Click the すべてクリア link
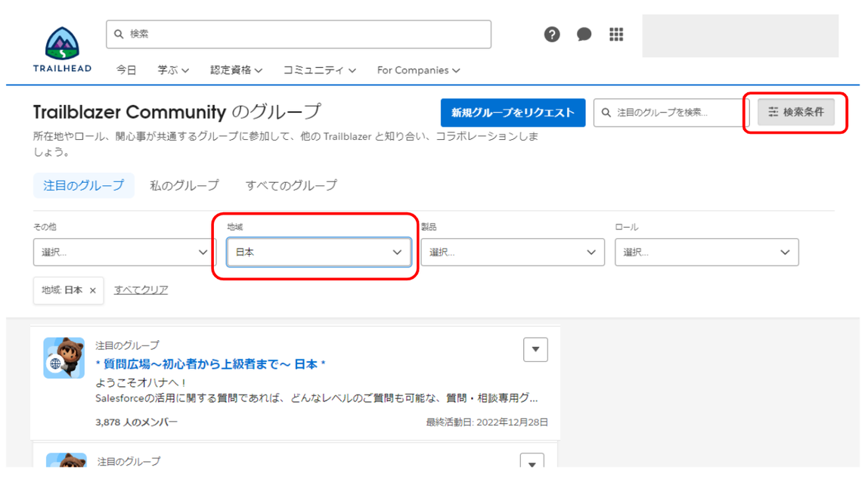868x486 pixels. [141, 290]
